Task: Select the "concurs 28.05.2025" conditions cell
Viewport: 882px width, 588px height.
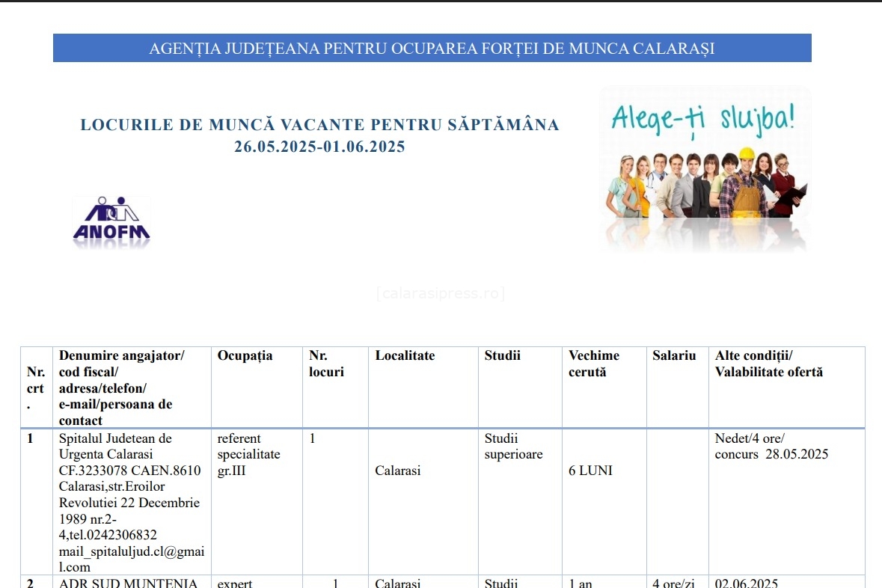Action: click(x=771, y=455)
